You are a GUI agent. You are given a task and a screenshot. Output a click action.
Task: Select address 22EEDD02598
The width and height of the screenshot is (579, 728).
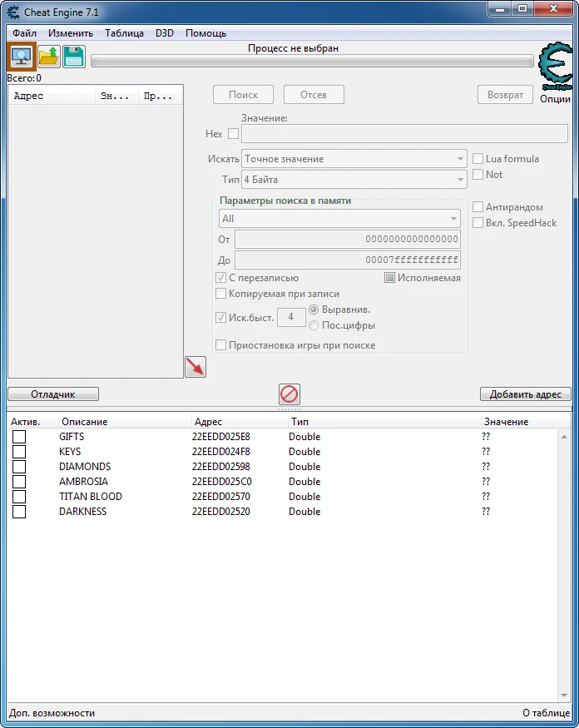(x=221, y=466)
